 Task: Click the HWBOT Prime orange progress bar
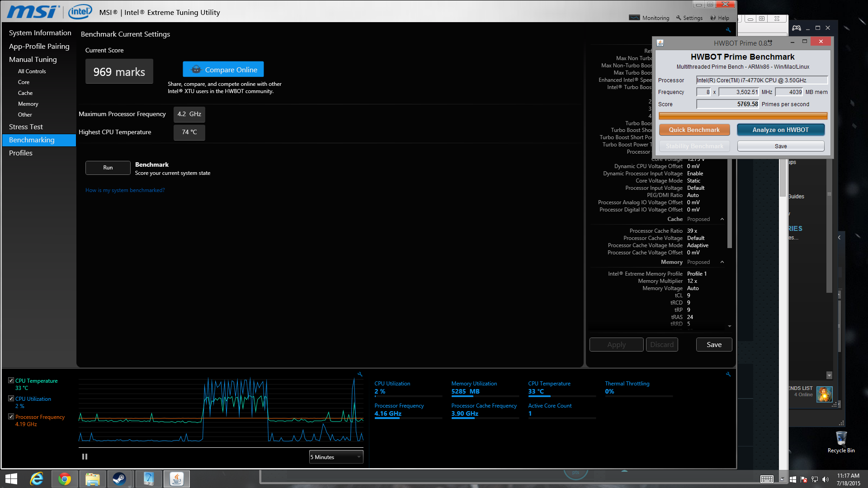(743, 116)
